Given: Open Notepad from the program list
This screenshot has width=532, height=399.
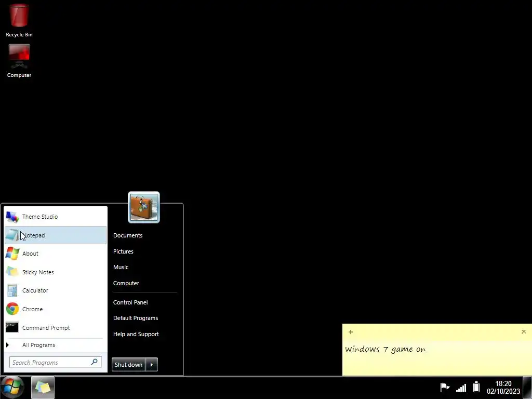Looking at the screenshot, I should (x=56, y=235).
